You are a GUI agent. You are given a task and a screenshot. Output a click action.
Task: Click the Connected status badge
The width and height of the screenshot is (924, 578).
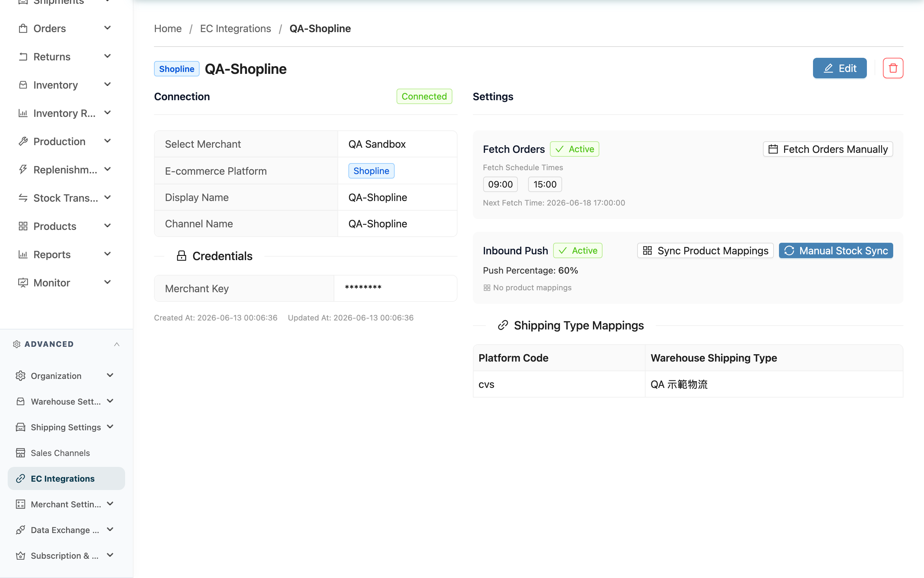424,96
